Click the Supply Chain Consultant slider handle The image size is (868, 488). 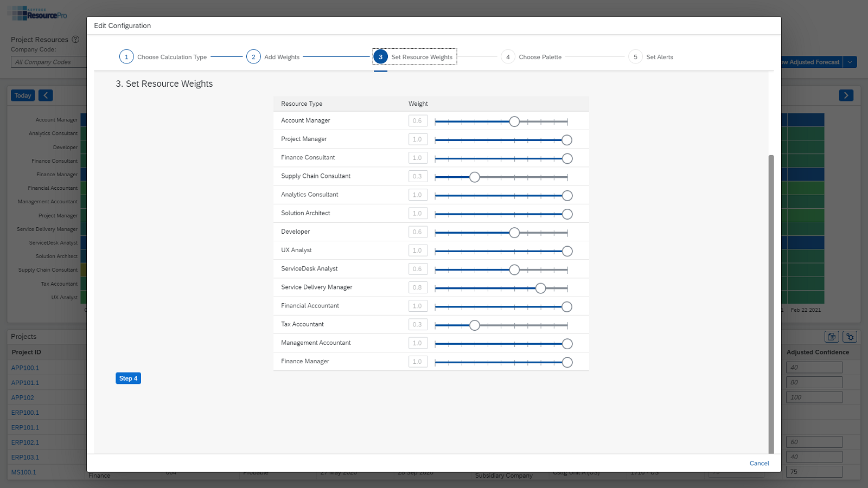pos(475,177)
